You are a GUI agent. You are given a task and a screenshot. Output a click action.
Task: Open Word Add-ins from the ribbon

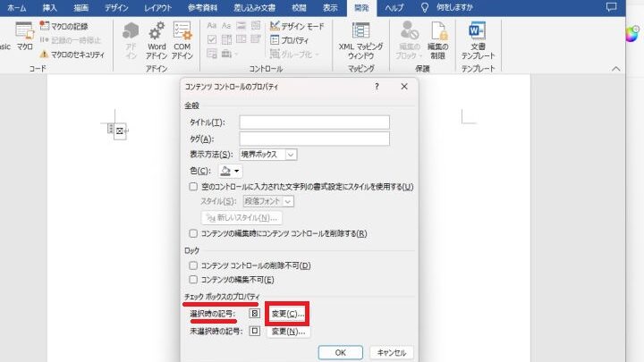point(157,38)
